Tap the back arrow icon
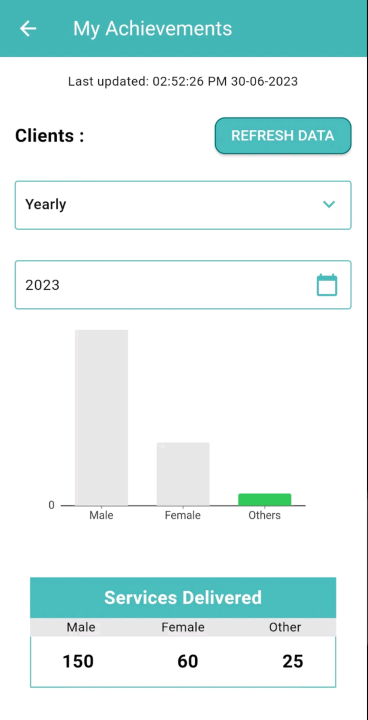Image resolution: width=368 pixels, height=720 pixels. pyautogui.click(x=28, y=28)
